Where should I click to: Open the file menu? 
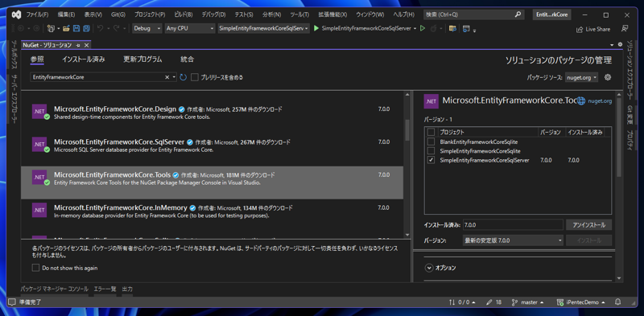pos(37,14)
